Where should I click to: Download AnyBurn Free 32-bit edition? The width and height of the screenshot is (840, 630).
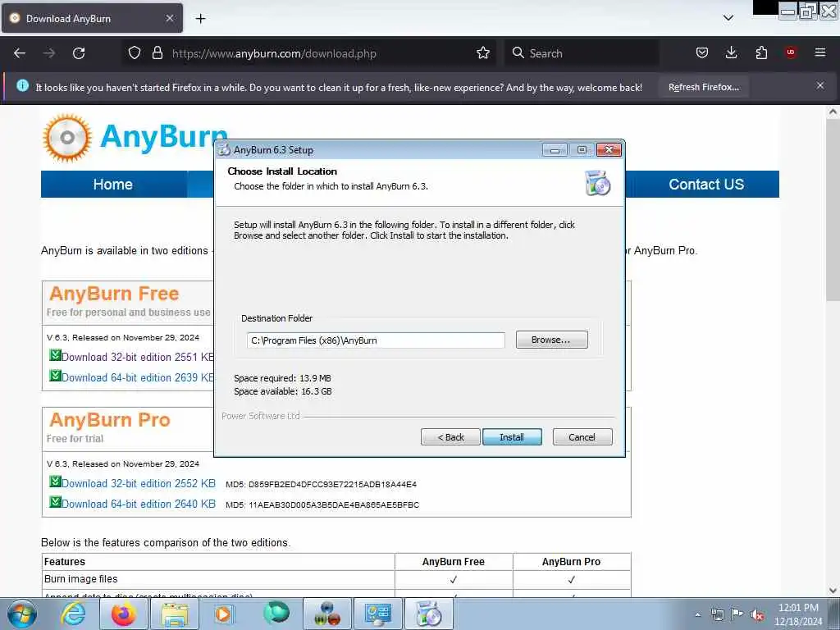click(138, 358)
